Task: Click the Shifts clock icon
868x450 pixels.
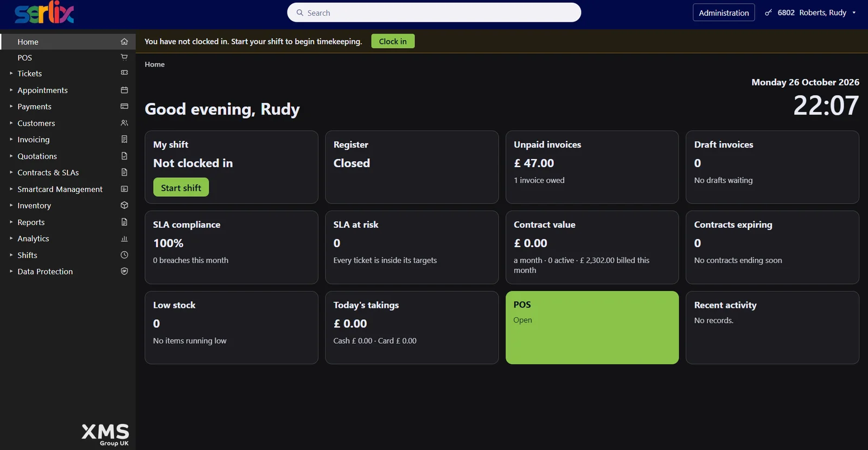Action: [124, 255]
